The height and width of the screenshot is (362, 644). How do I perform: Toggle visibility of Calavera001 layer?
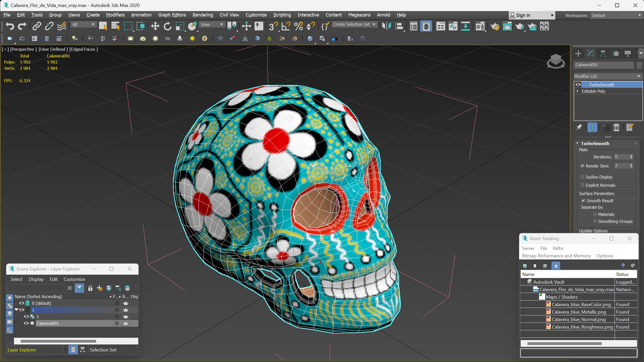(26, 323)
